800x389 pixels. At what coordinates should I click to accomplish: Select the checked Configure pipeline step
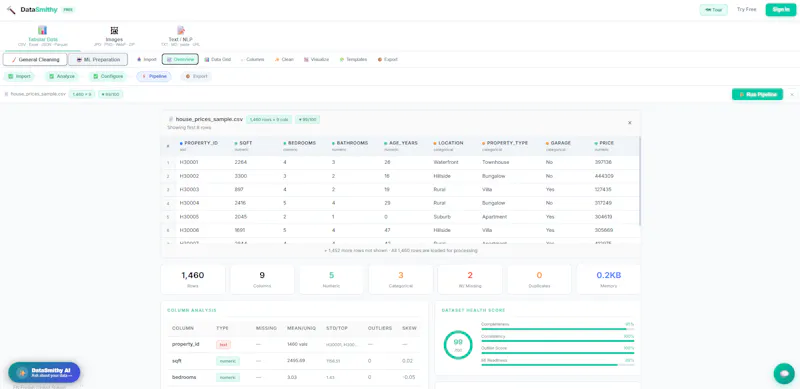(x=108, y=77)
